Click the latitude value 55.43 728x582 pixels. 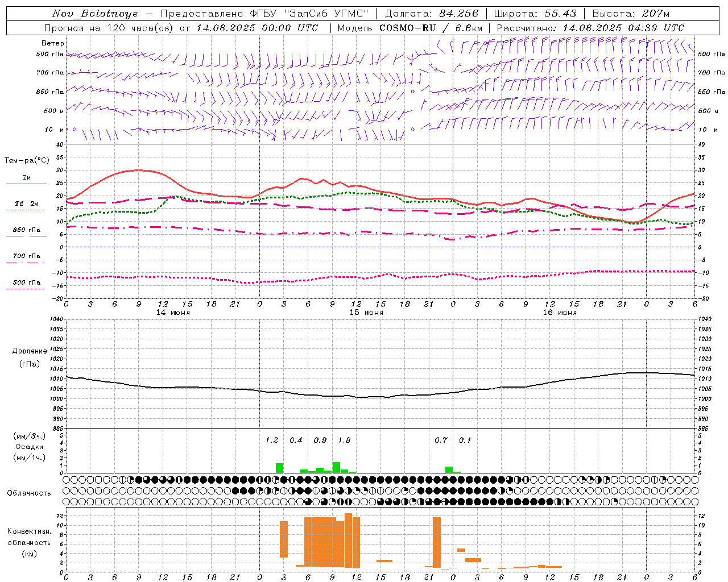tap(560, 14)
